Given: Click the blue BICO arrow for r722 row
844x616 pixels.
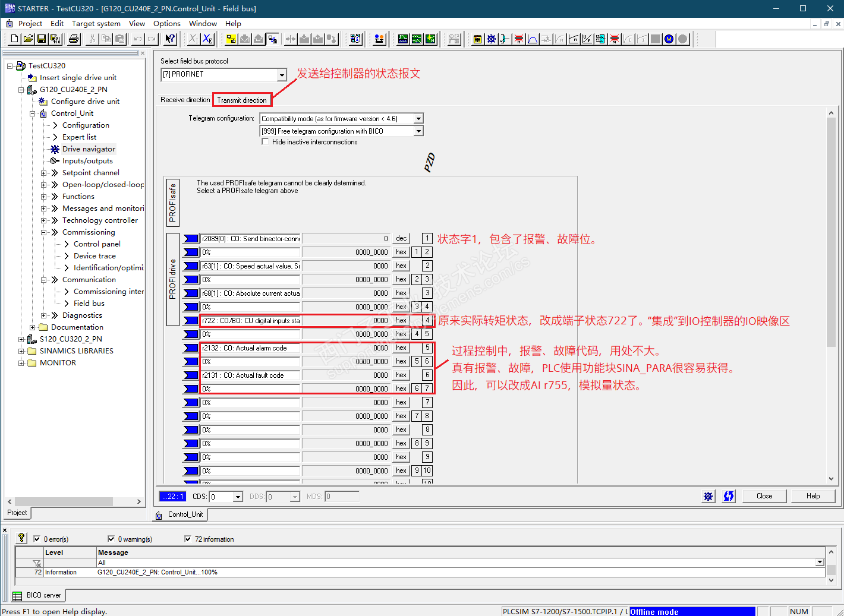Looking at the screenshot, I should point(191,321).
